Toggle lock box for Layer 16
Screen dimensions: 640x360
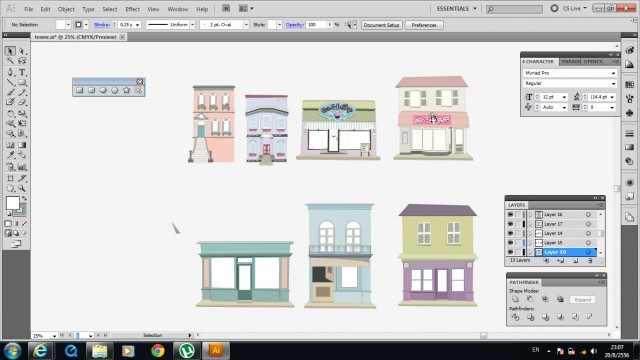[518, 214]
